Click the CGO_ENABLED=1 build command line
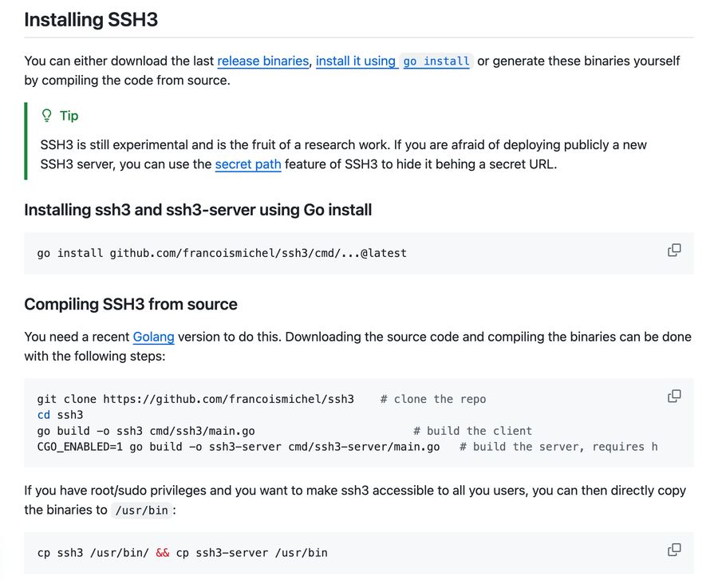The height and width of the screenshot is (588, 718). [x=239, y=447]
